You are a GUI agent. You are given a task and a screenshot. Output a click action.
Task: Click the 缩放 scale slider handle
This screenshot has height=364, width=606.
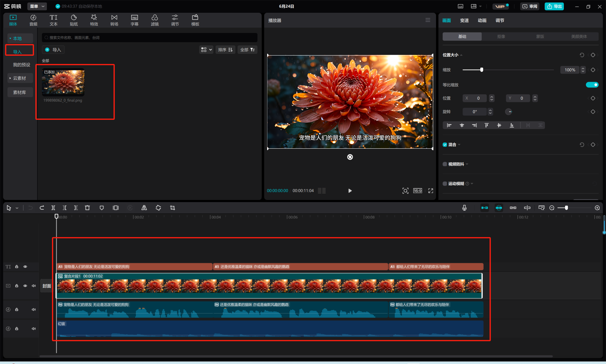click(x=481, y=70)
